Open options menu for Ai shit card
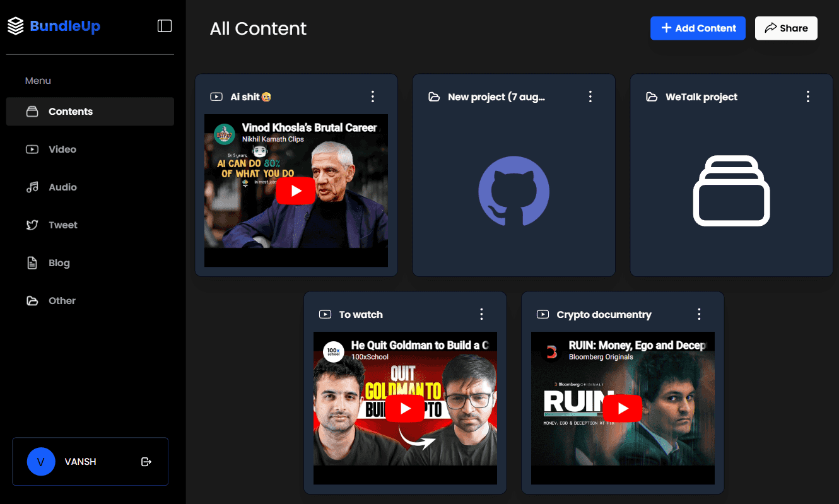 coord(373,97)
